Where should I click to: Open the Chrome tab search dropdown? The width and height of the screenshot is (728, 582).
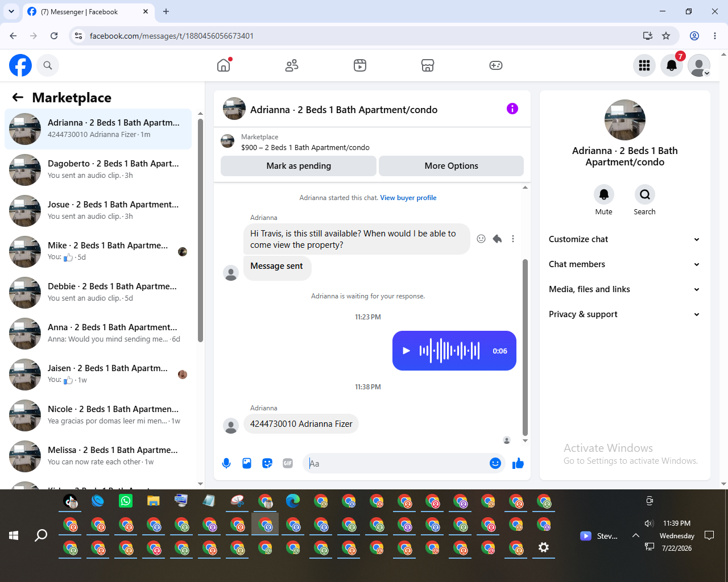11,11
